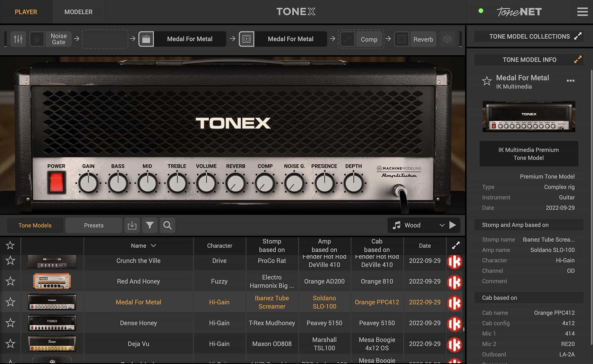Open the Wood backing track dropdown
The image size is (593, 364).
pyautogui.click(x=442, y=225)
